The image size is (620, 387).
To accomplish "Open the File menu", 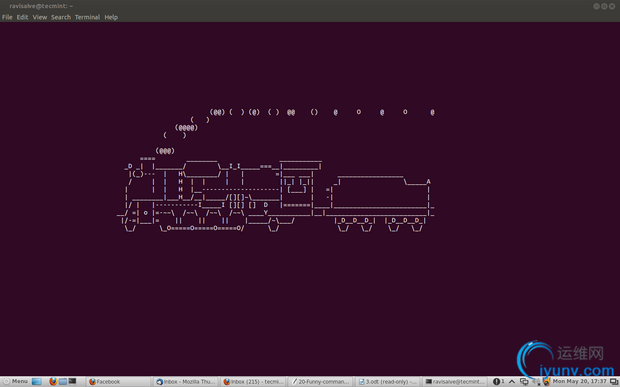I will pyautogui.click(x=7, y=17).
